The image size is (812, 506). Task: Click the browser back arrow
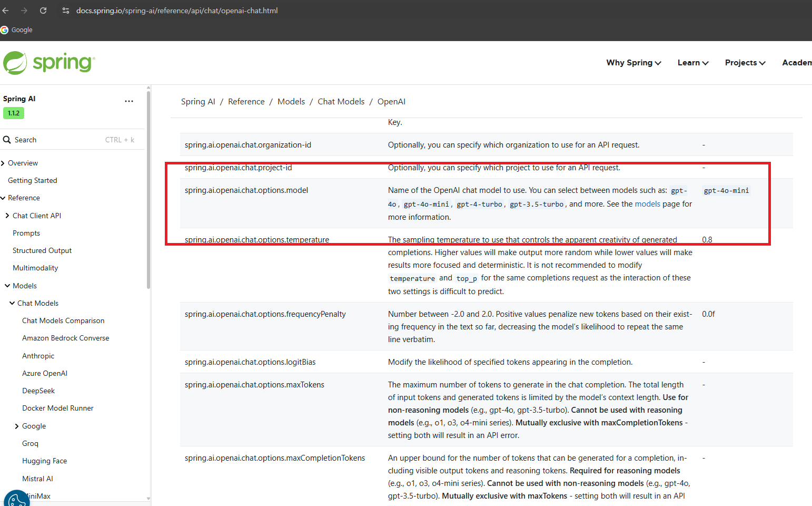coord(5,11)
